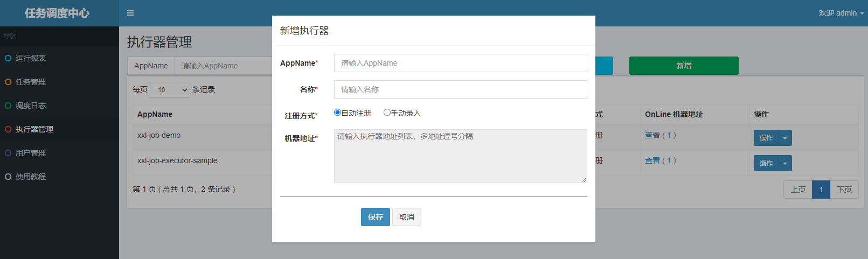Click 操作 button for xxl-job-executor-sample row
868x259 pixels.
point(766,163)
